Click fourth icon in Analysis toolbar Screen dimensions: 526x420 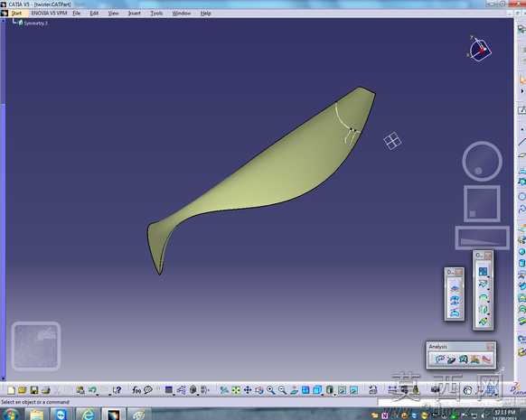(474, 359)
